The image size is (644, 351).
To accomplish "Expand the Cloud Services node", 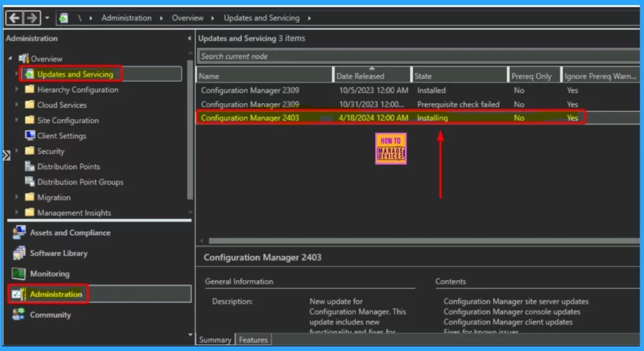I will 16,105.
